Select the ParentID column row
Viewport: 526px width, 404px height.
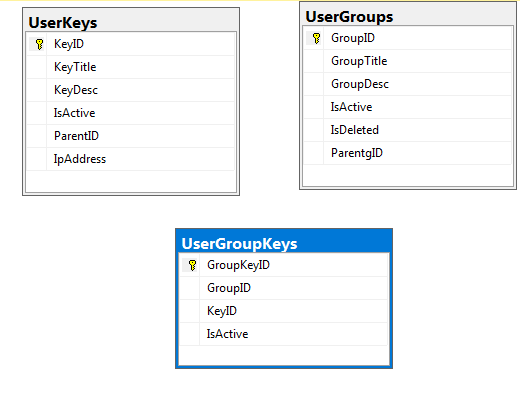[131, 136]
